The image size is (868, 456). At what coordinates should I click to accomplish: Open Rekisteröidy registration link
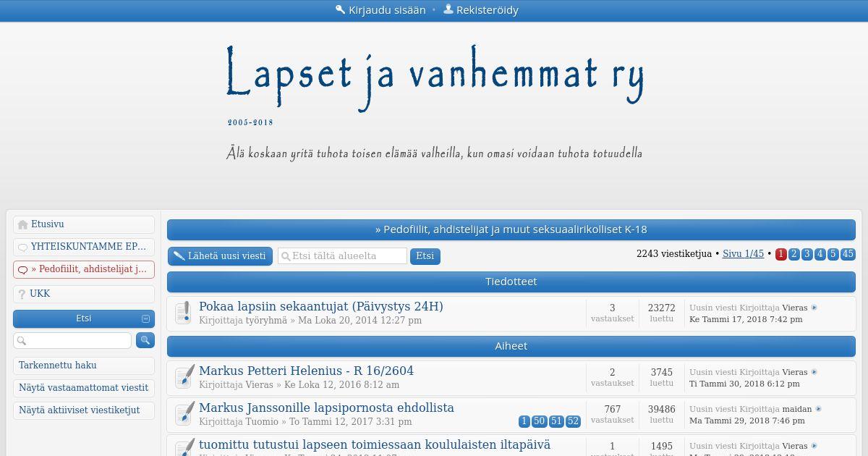(x=488, y=10)
